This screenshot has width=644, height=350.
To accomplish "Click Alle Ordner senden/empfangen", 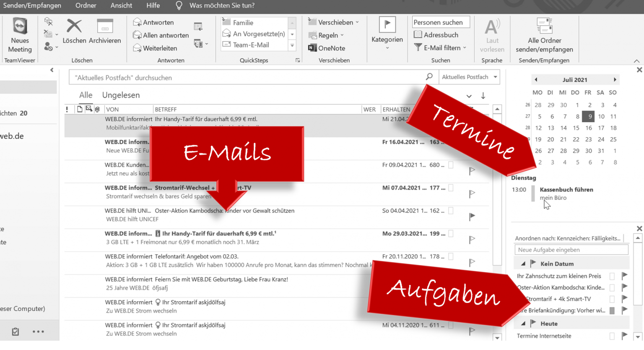I will 544,35.
